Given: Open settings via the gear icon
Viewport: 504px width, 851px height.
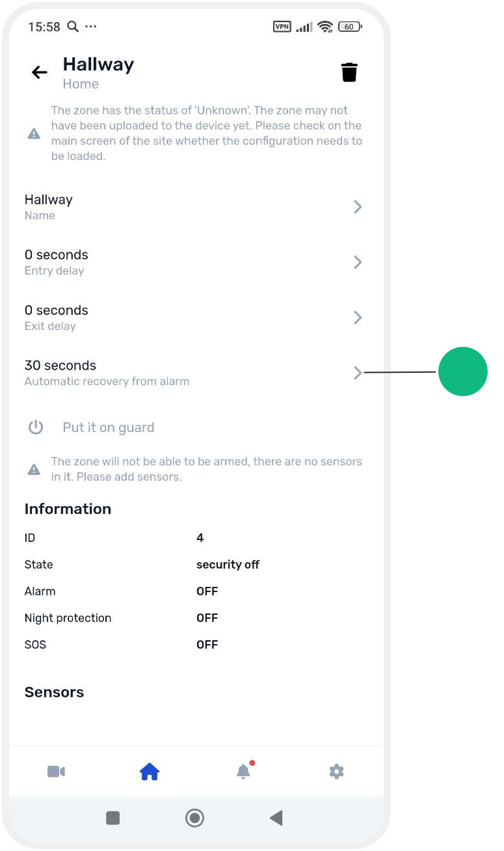Looking at the screenshot, I should 336,772.
